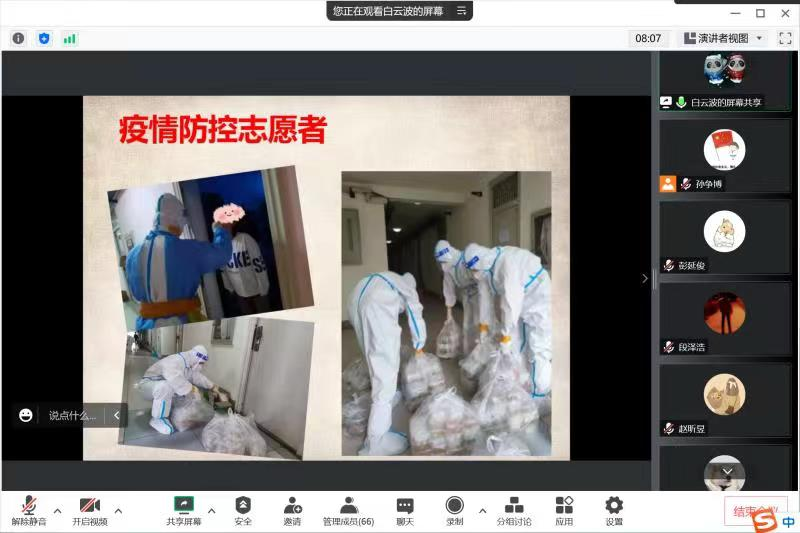Open the screen-share menu in top banner
This screenshot has height=533, width=800.
(461, 11)
